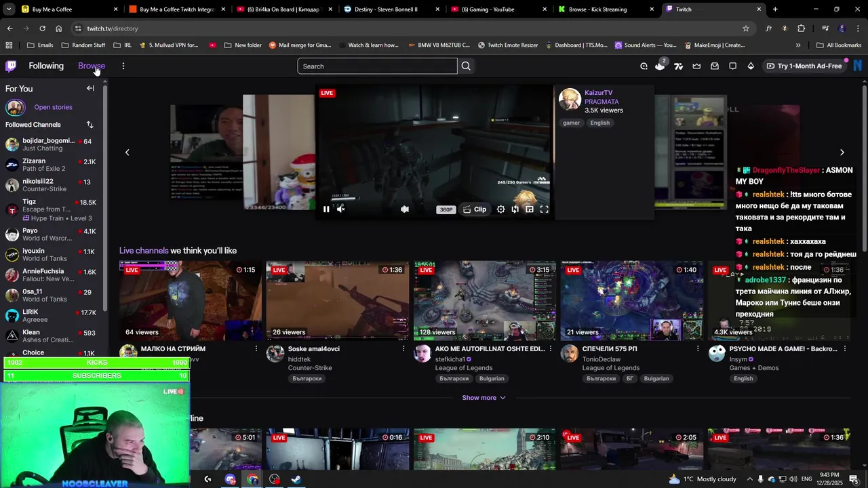
Task: Open options for AKO ME AUTOFILLNAT card
Action: pyautogui.click(x=551, y=348)
